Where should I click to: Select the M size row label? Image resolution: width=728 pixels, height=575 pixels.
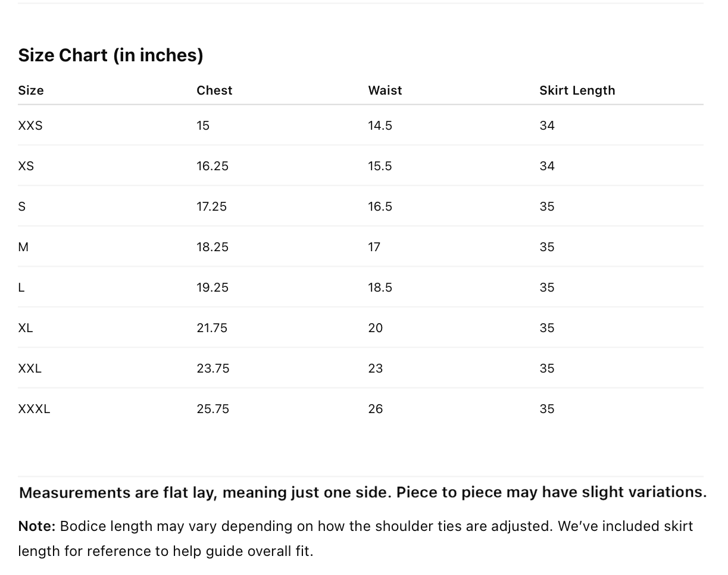23,247
